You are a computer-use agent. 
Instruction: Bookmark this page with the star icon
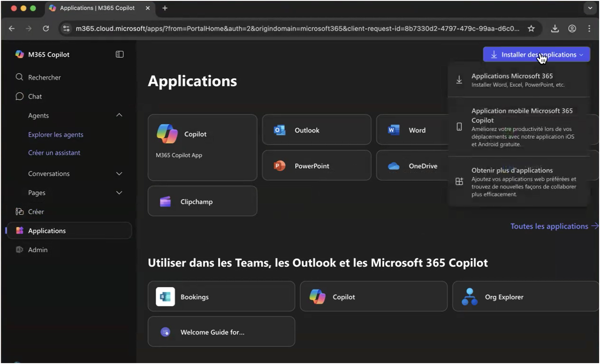[531, 29]
